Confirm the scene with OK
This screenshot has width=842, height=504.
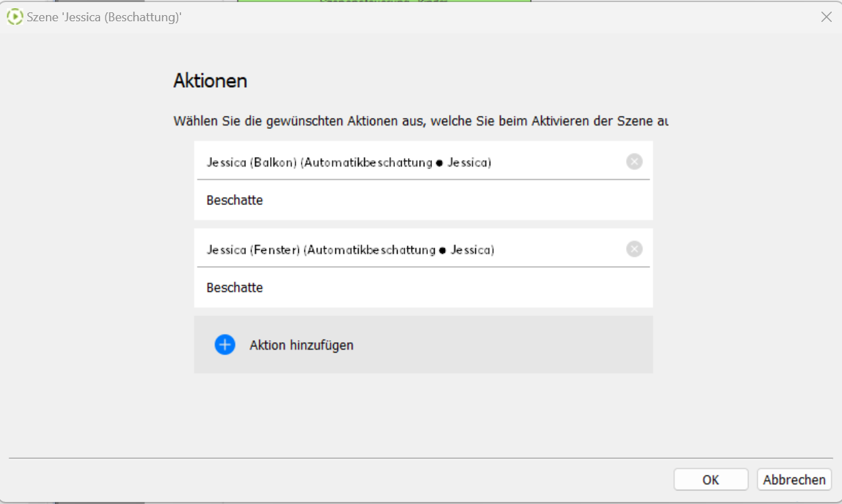[710, 479]
